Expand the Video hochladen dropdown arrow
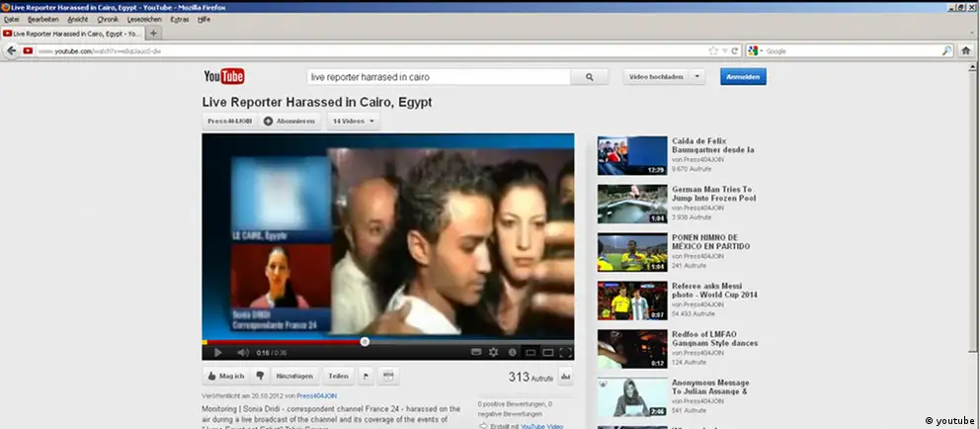The image size is (980, 429). click(697, 76)
